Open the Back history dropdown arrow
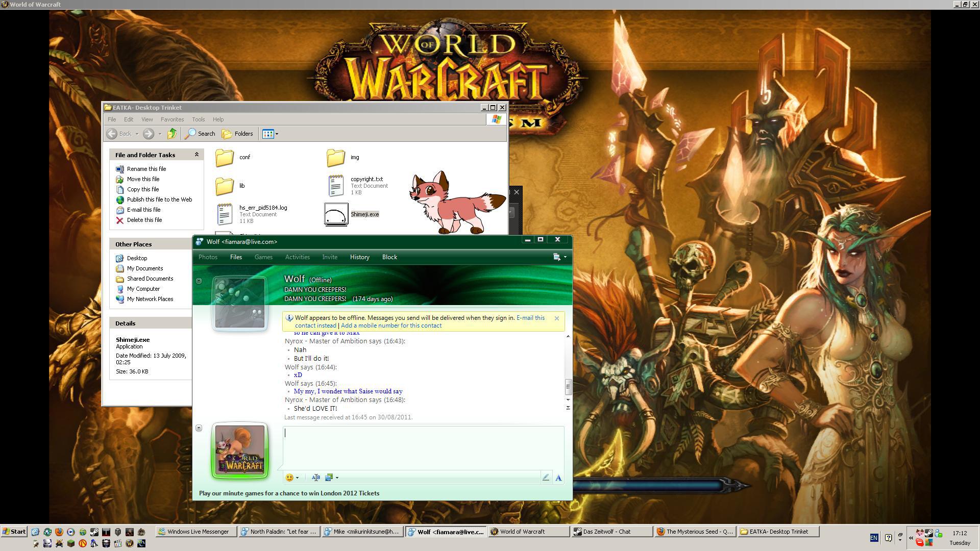 (137, 134)
